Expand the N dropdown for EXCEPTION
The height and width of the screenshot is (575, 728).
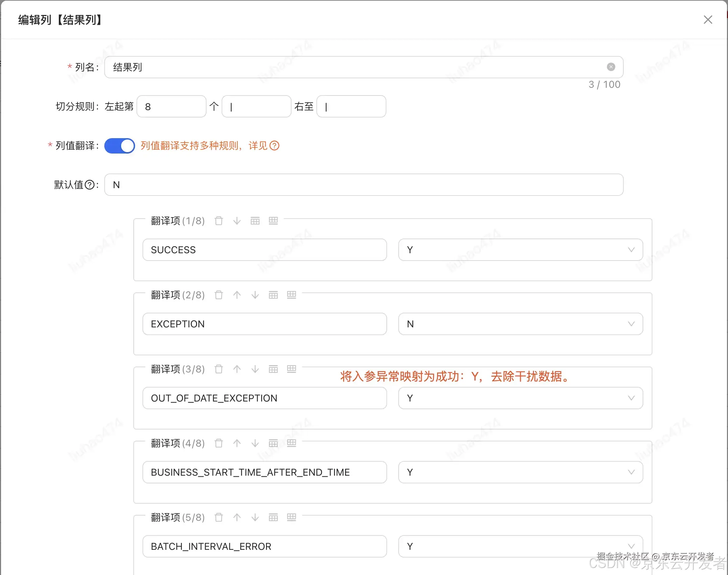click(x=520, y=324)
